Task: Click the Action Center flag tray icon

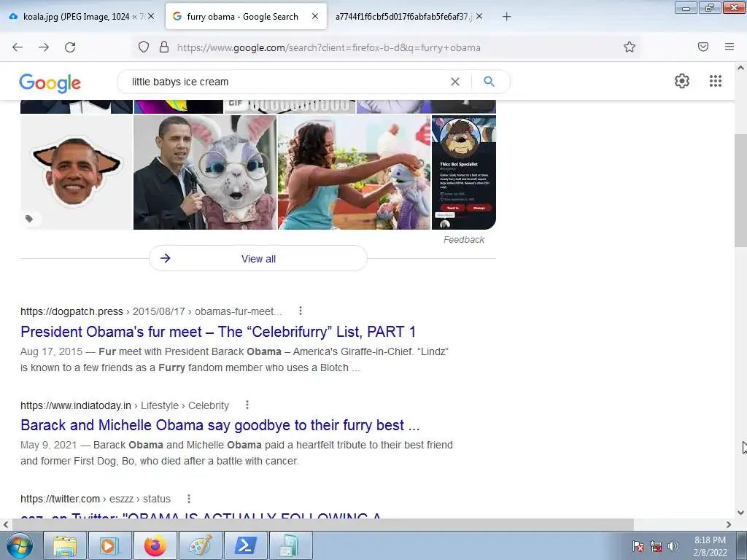Action: click(638, 546)
